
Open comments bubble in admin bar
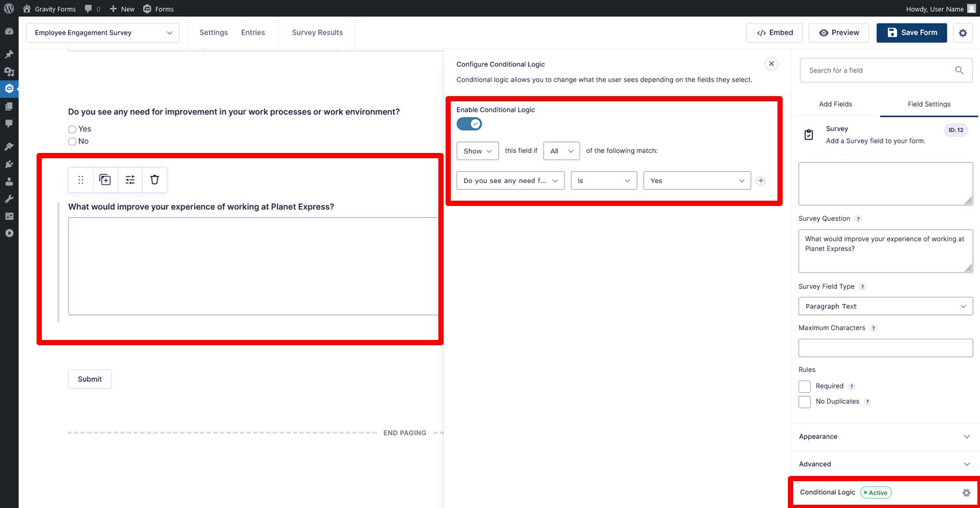click(91, 9)
